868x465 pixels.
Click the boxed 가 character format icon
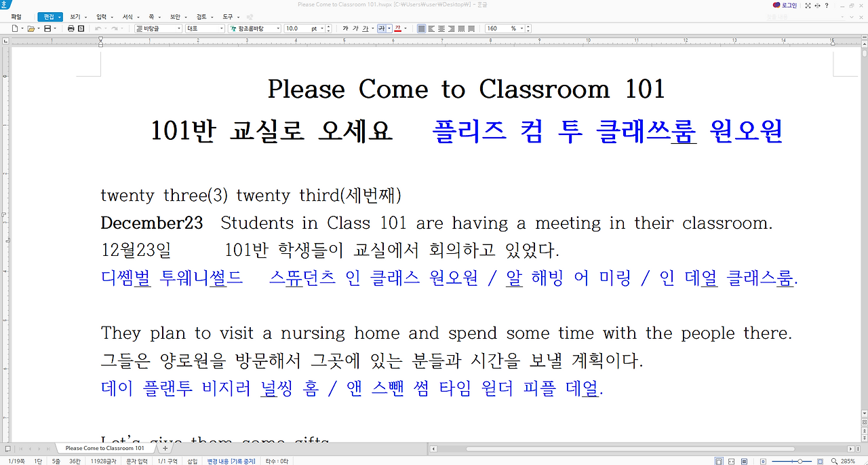[381, 29]
